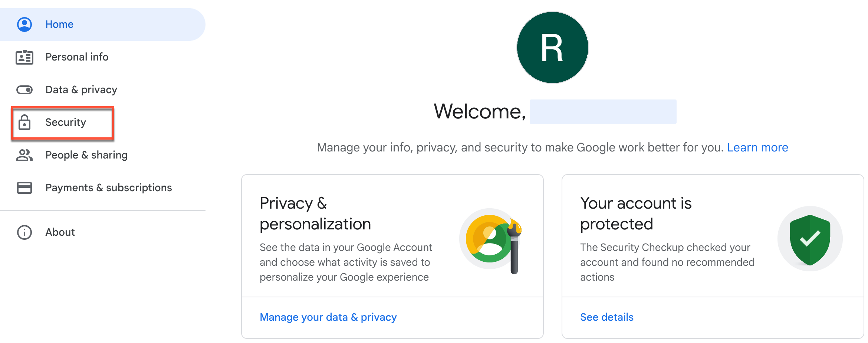Click the Welcome heading text

coord(480,111)
